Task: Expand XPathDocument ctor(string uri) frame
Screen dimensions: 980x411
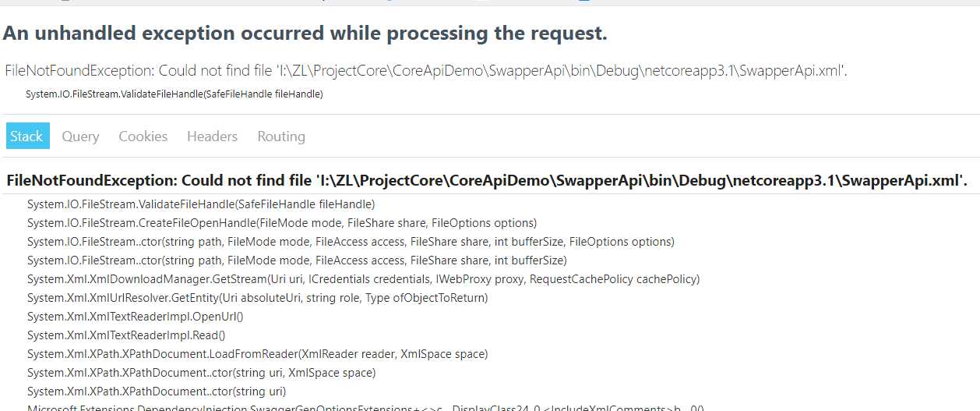Action: 157,392
